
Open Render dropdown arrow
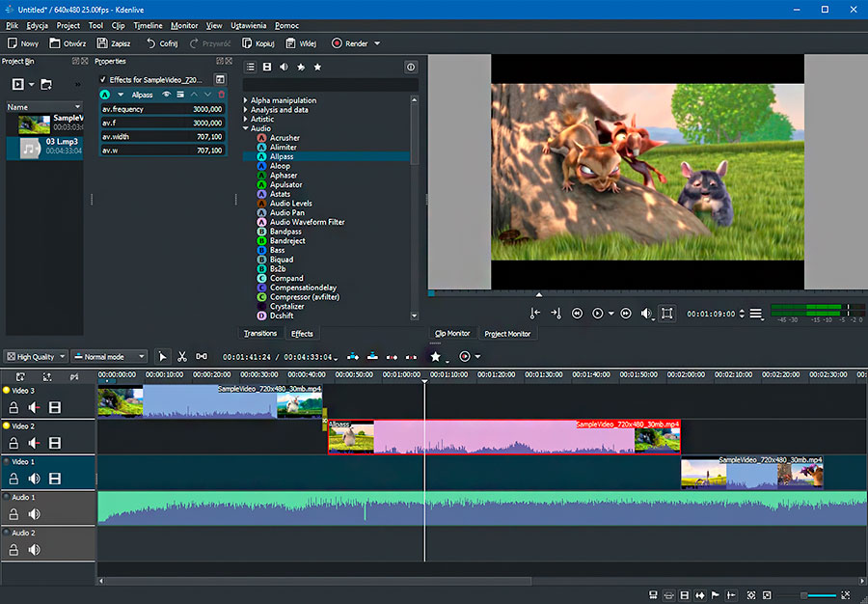point(377,43)
